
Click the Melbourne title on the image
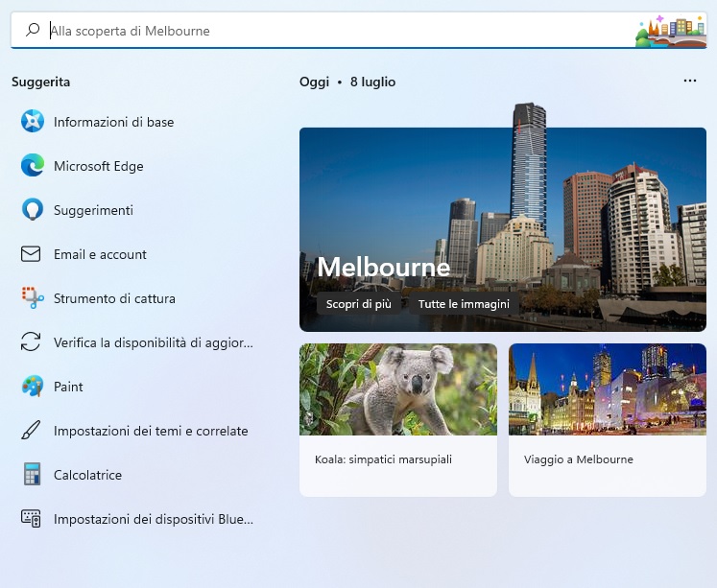384,267
